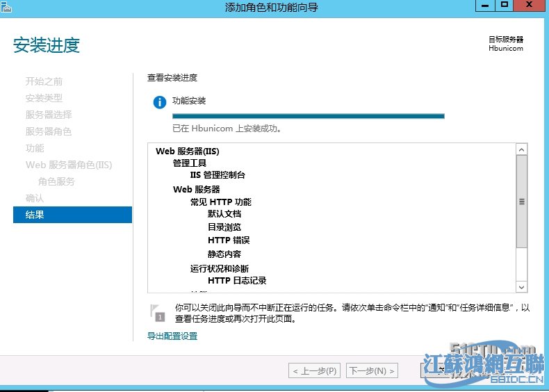Click the wizard app icon in title bar

6,7
